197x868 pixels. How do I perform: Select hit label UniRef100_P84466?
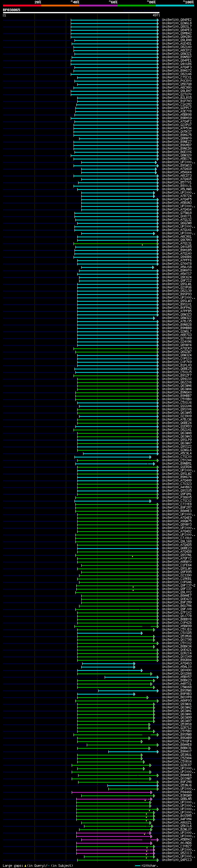coord(177,792)
